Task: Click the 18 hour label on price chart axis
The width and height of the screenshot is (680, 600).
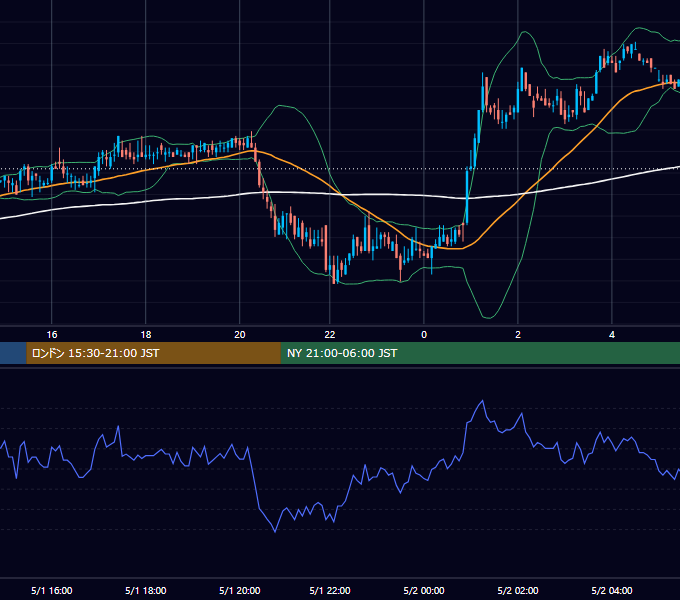Action: click(146, 335)
